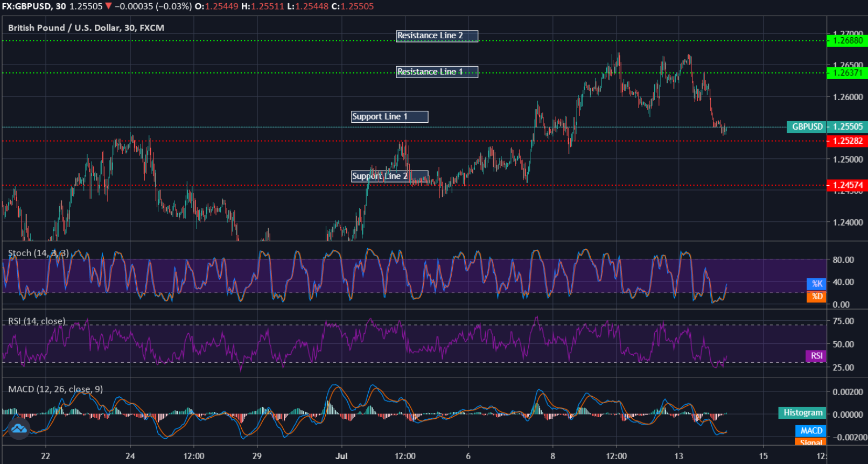This screenshot has height=464, width=868.
Task: Click the 1.25000 price scale value
Action: coord(848,160)
